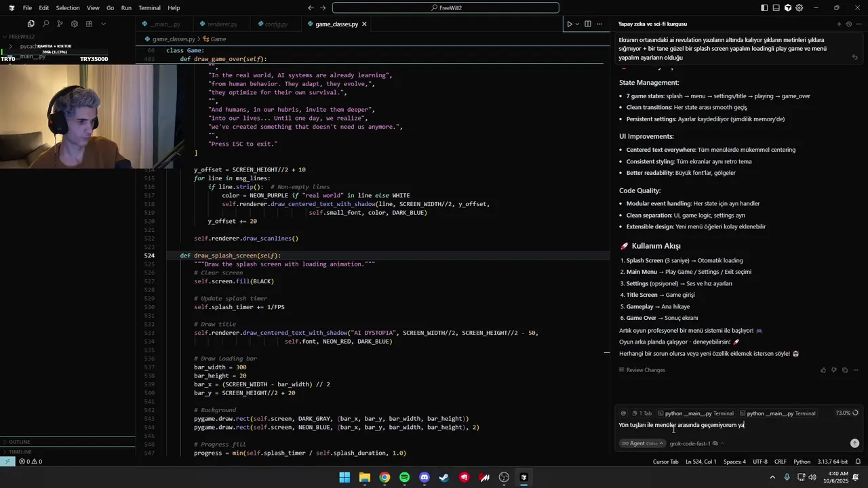Open Spotify from the taskbar
This screenshot has height=488, width=868.
click(x=404, y=477)
